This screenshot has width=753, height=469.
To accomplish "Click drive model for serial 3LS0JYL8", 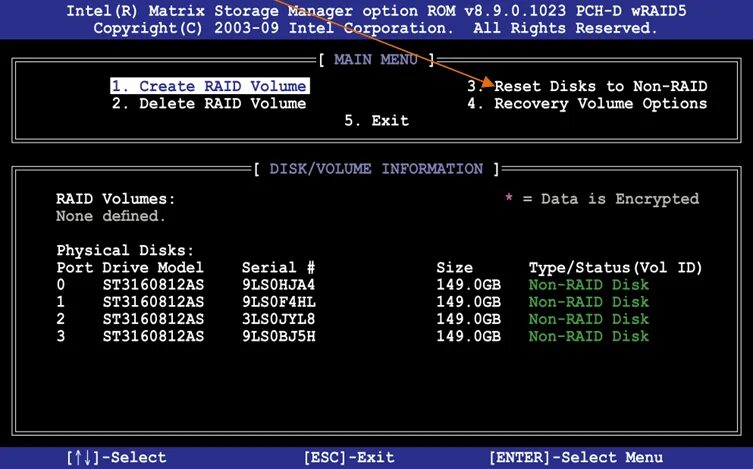I will [153, 319].
